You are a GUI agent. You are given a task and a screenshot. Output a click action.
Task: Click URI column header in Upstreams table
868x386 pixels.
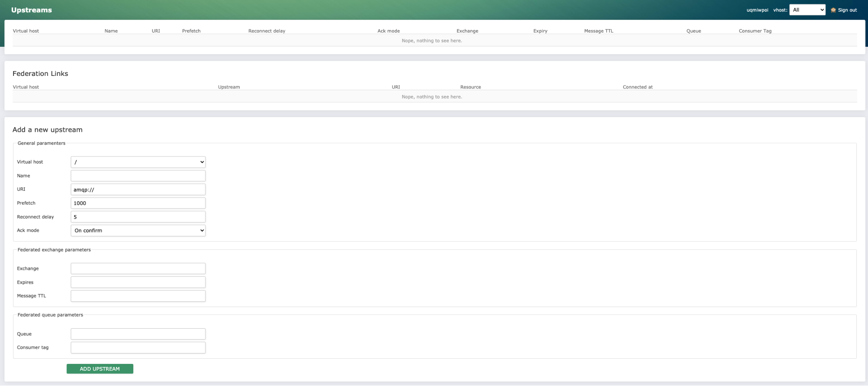pyautogui.click(x=156, y=31)
